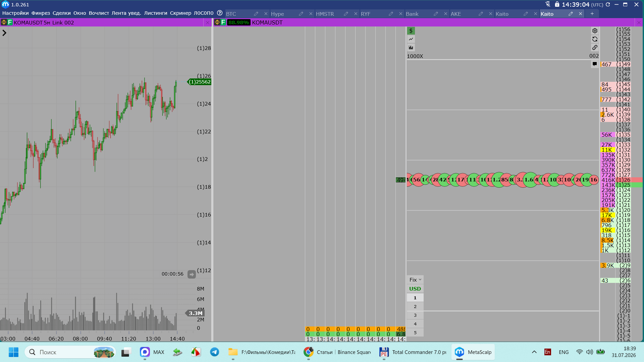Screen dimensions: 644x362
Task: Click the time sync refresh icon after UTC
Action: pyautogui.click(x=608, y=5)
